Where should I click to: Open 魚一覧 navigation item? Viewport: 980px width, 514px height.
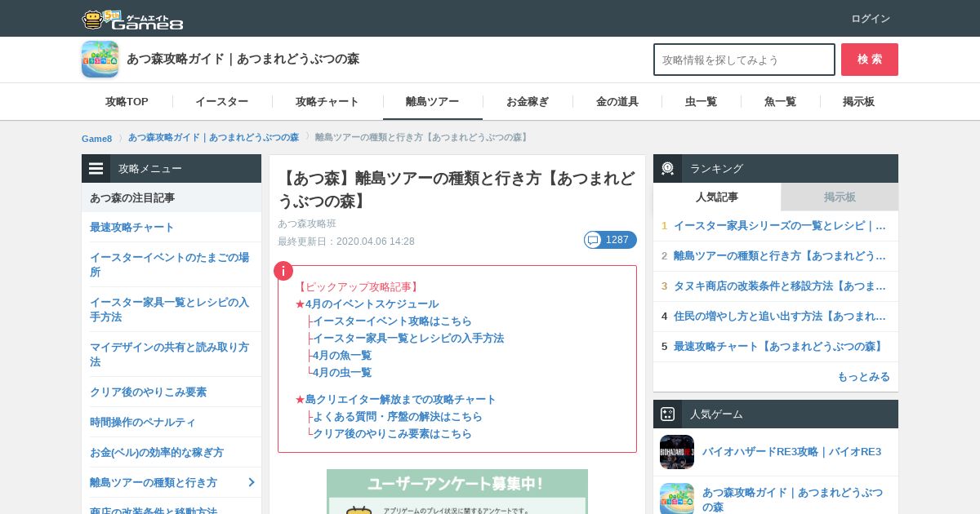(780, 102)
